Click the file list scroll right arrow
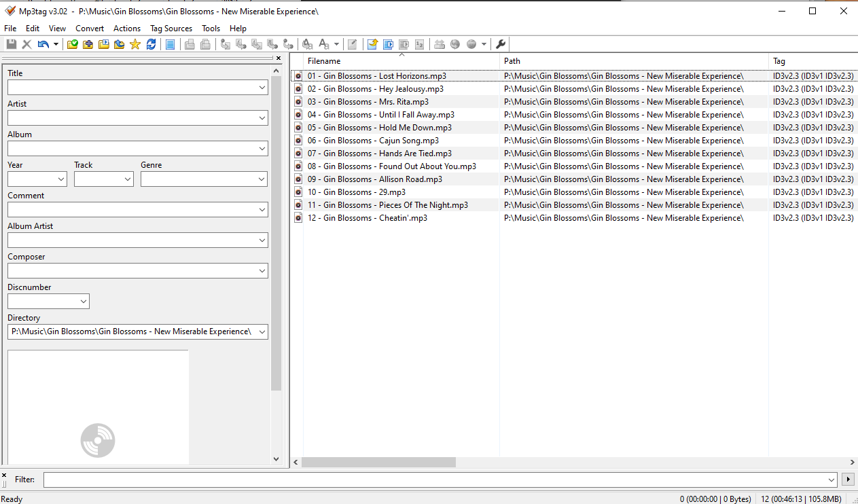Screen dimensions: 858x504 [x=853, y=462]
